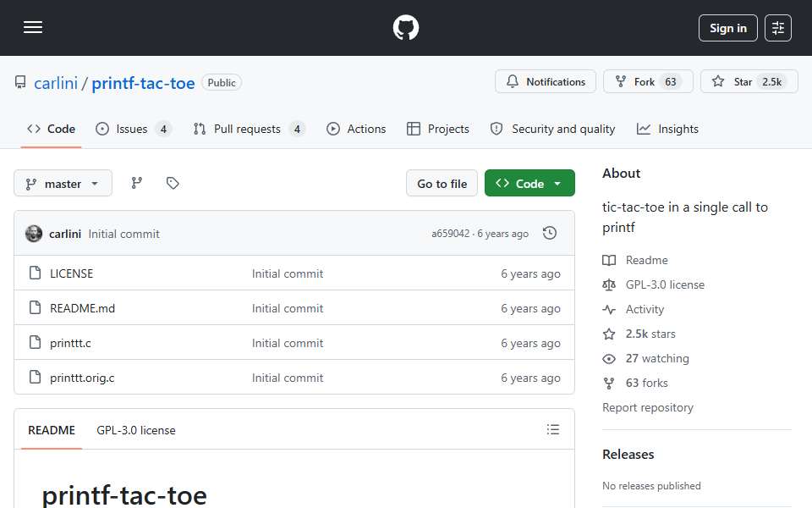Open 63 forks link
The width and height of the screenshot is (812, 508).
tap(635, 383)
